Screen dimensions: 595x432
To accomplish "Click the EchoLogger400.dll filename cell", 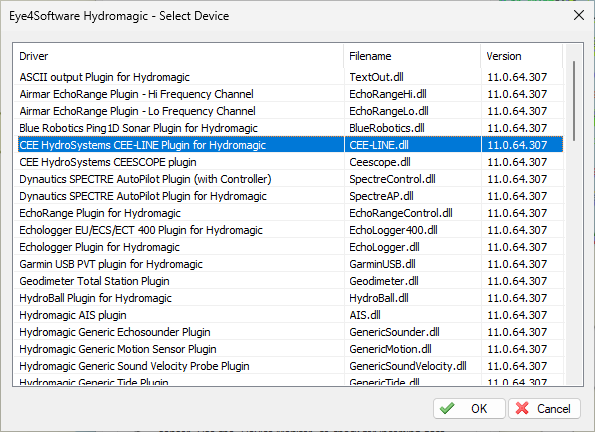I will [x=413, y=230].
